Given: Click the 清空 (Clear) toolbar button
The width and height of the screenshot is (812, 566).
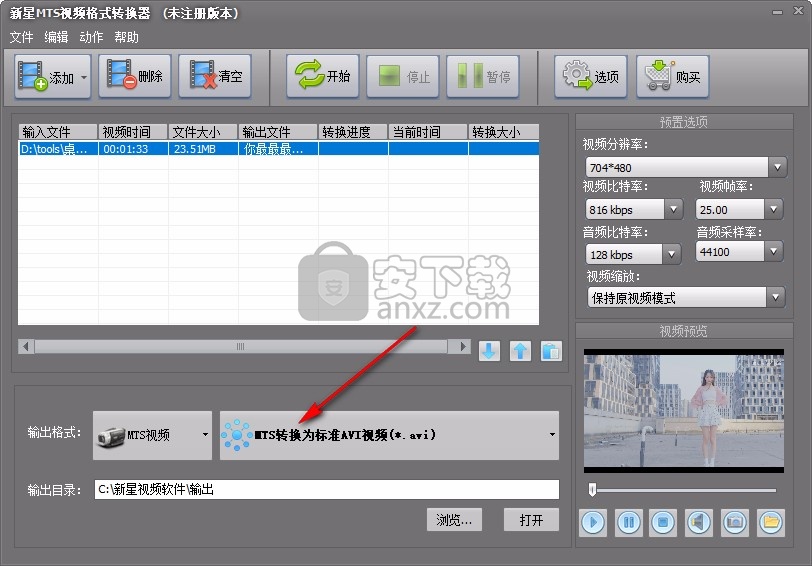Looking at the screenshot, I should click(x=215, y=76).
